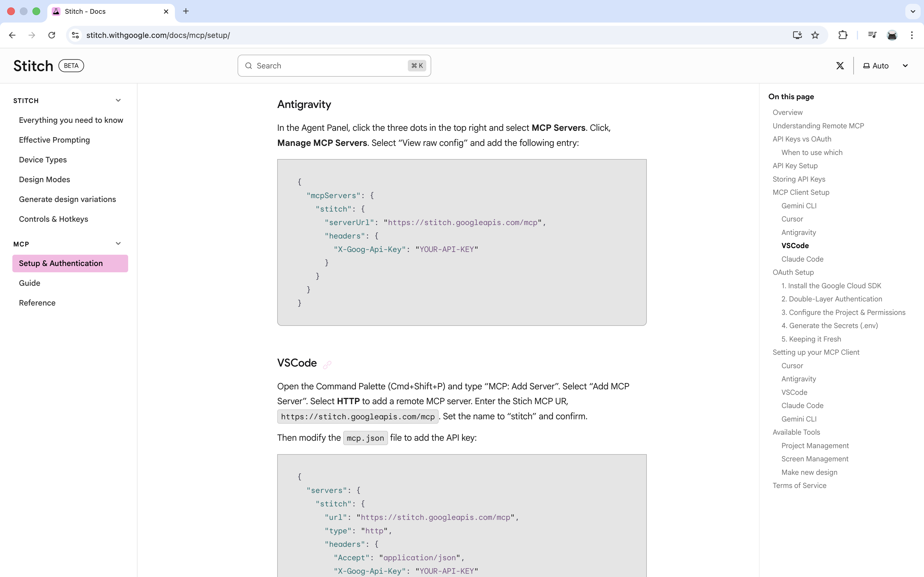Expand the tab search chevron at top right
Viewport: 924px width, 577px height.
tap(913, 12)
